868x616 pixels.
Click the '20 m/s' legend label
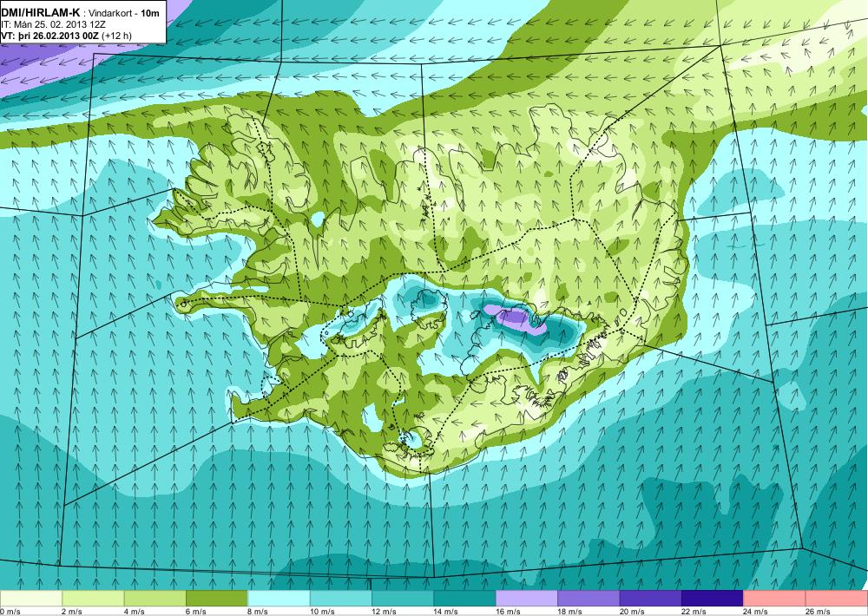632,611
